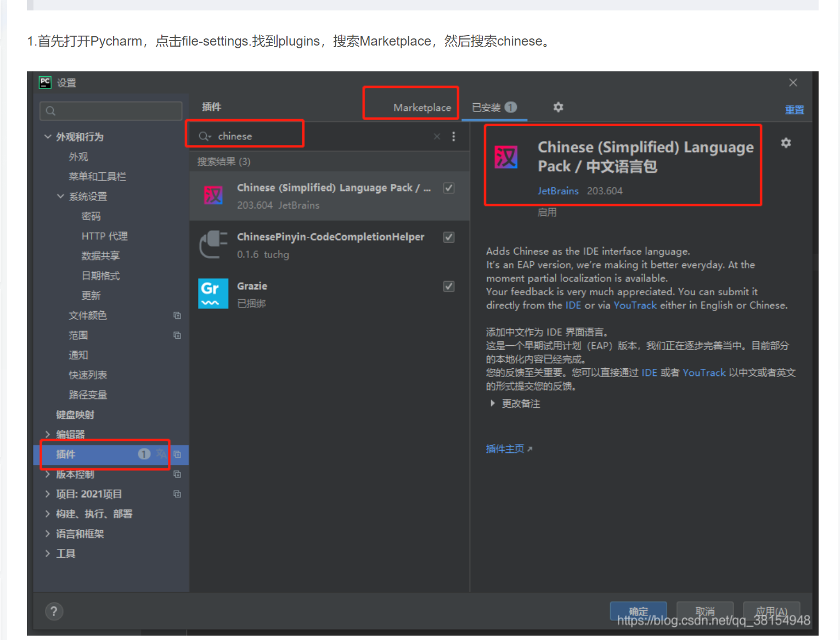Screen dimensions: 840x640
Task: Click project-level icon next to 文件颜色
Action: click(177, 315)
